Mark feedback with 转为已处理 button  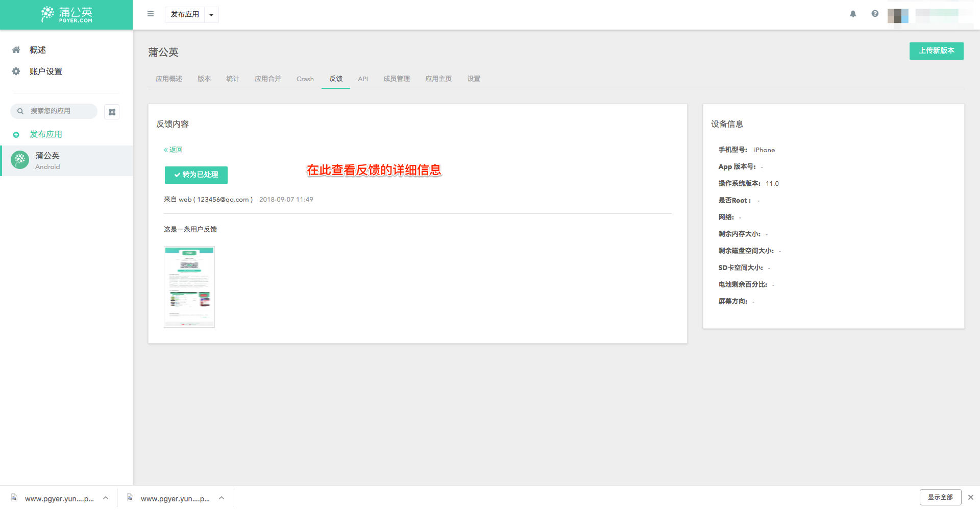pos(196,175)
